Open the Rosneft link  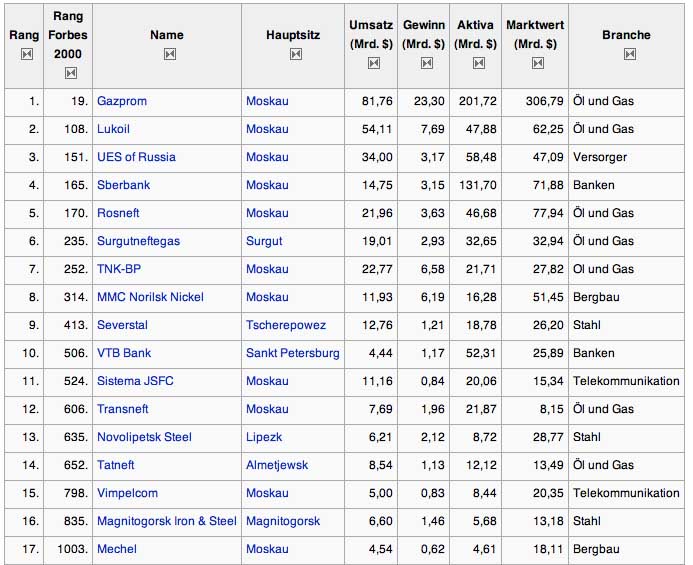pyautogui.click(x=118, y=213)
